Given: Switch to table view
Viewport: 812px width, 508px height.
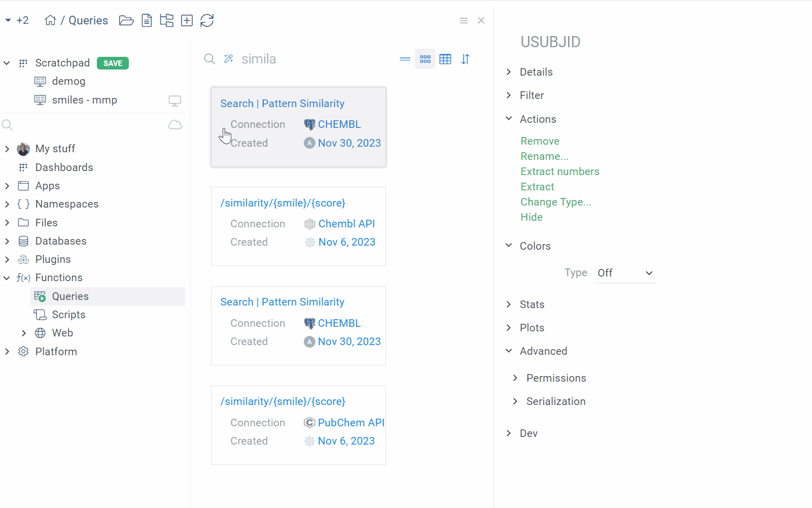Looking at the screenshot, I should [445, 59].
